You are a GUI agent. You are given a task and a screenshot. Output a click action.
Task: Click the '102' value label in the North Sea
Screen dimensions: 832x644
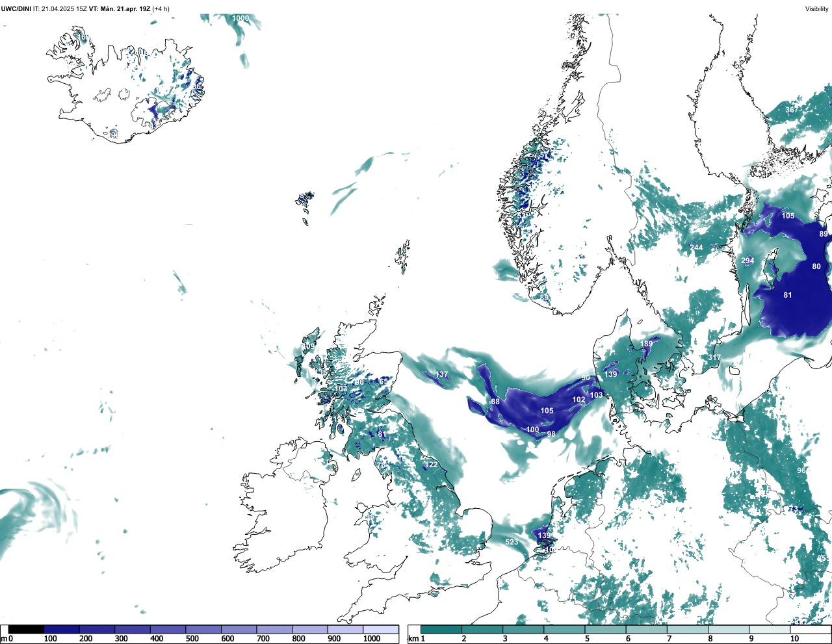coord(578,400)
